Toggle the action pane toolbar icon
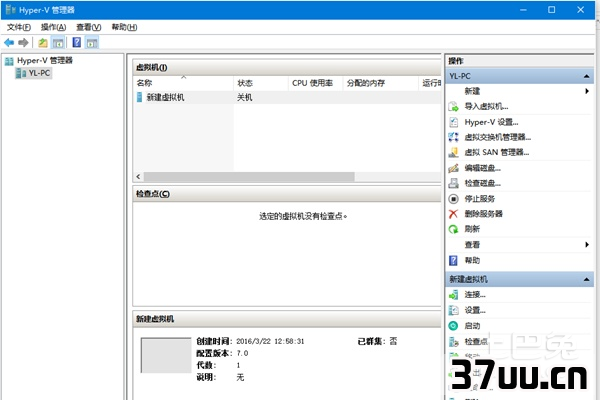This screenshot has width=600, height=400. tap(92, 43)
